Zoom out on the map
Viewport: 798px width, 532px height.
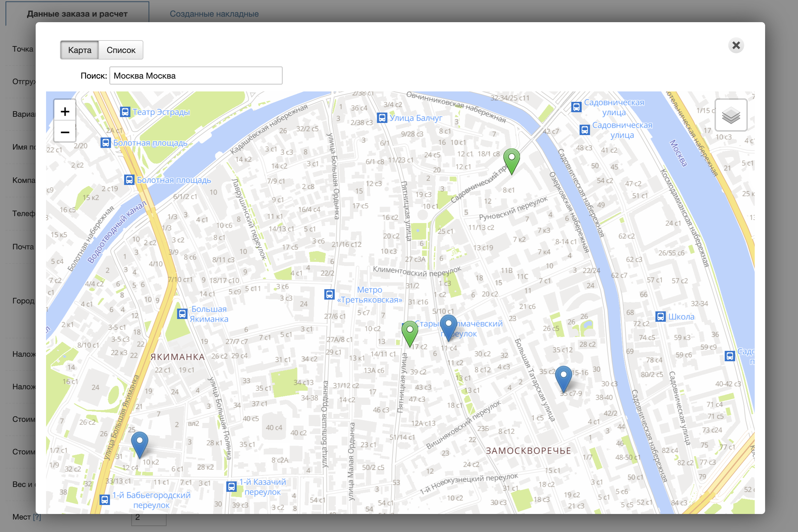click(65, 132)
